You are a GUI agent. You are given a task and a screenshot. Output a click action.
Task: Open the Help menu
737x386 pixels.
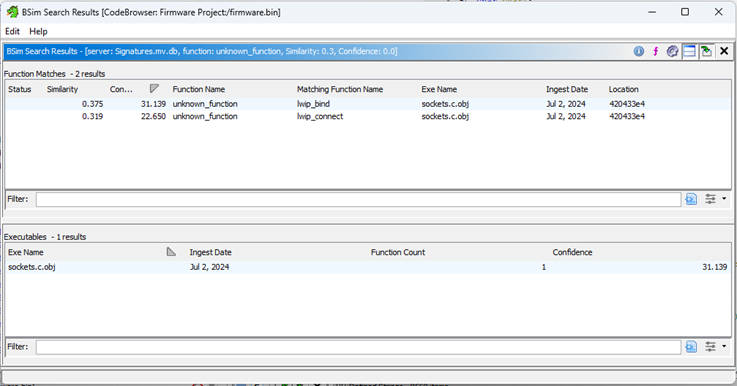38,32
